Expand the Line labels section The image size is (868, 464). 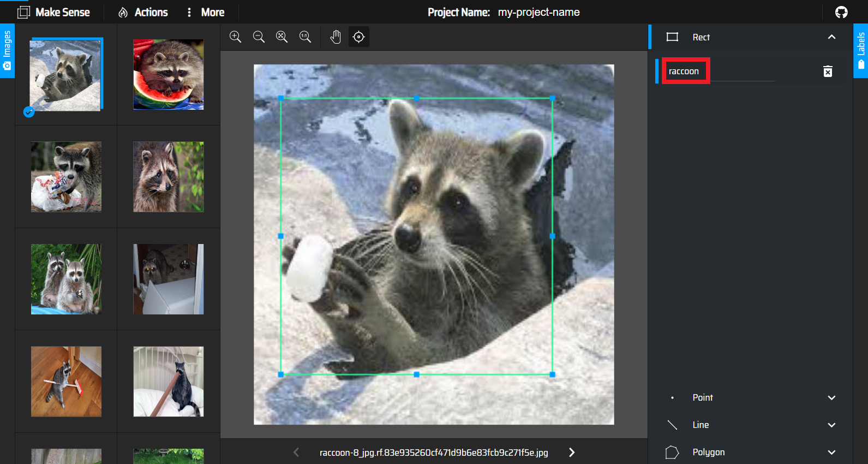[x=831, y=425]
